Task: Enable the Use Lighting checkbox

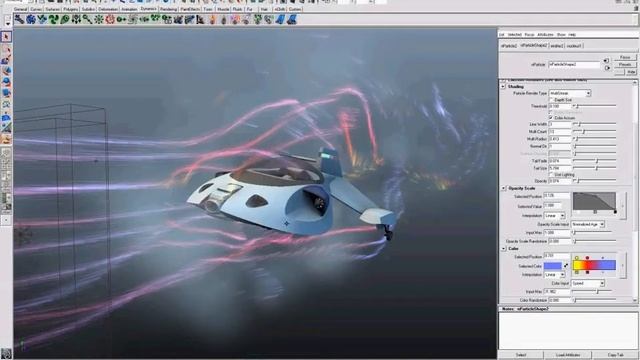Action: tap(551, 174)
